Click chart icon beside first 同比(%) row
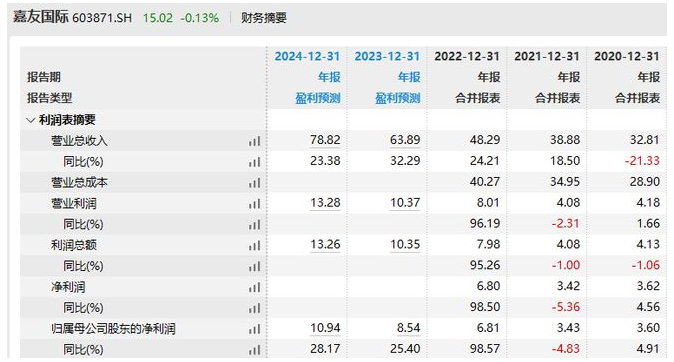This screenshot has height=362, width=674. pos(254,162)
